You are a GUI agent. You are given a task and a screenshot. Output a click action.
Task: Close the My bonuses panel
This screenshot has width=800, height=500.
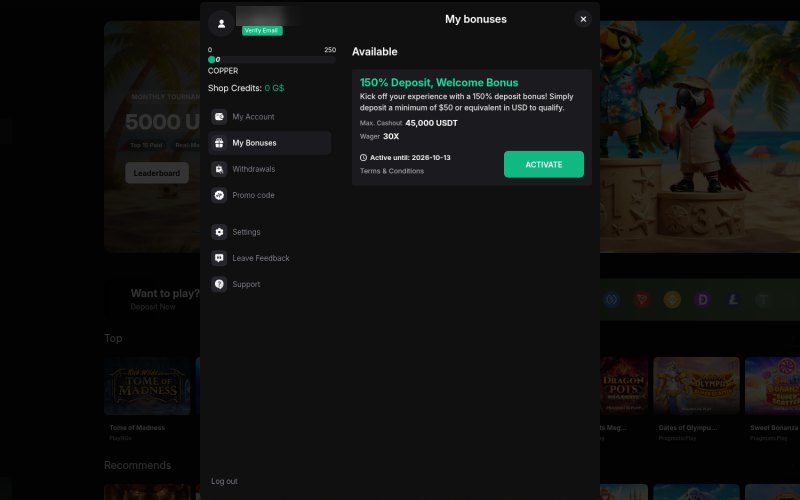583,19
